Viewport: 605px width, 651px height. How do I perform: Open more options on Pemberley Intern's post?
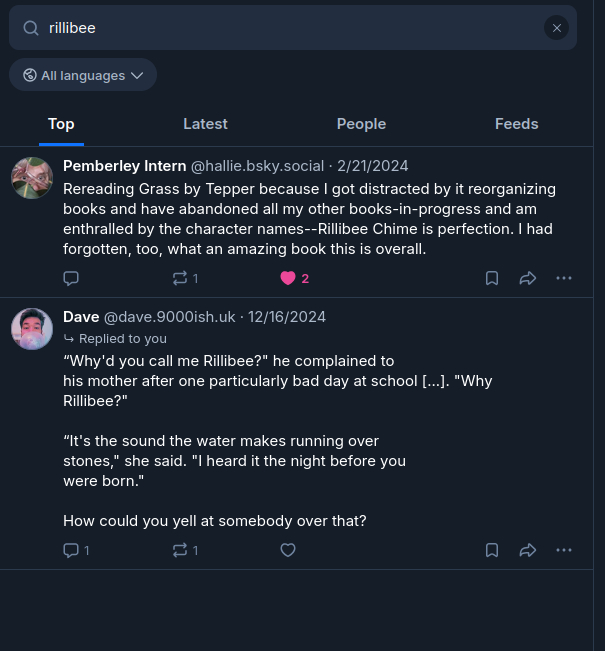[x=564, y=278]
